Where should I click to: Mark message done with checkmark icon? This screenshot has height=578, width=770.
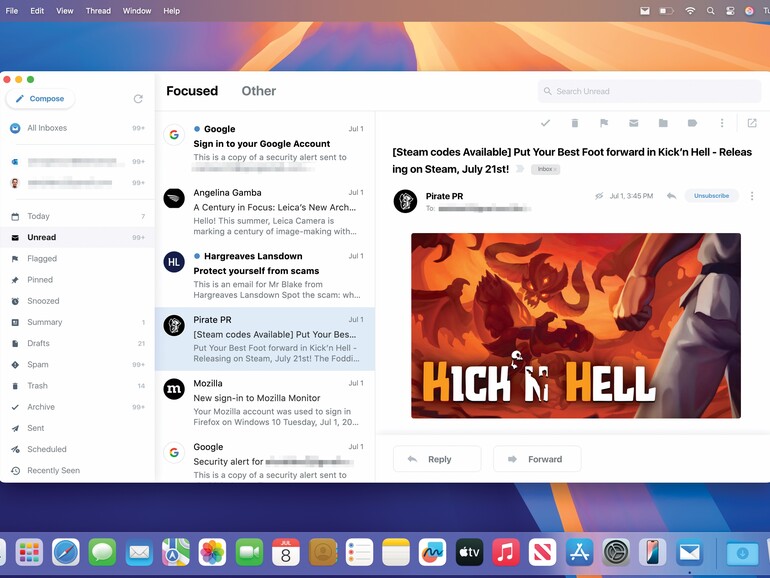tap(545, 123)
